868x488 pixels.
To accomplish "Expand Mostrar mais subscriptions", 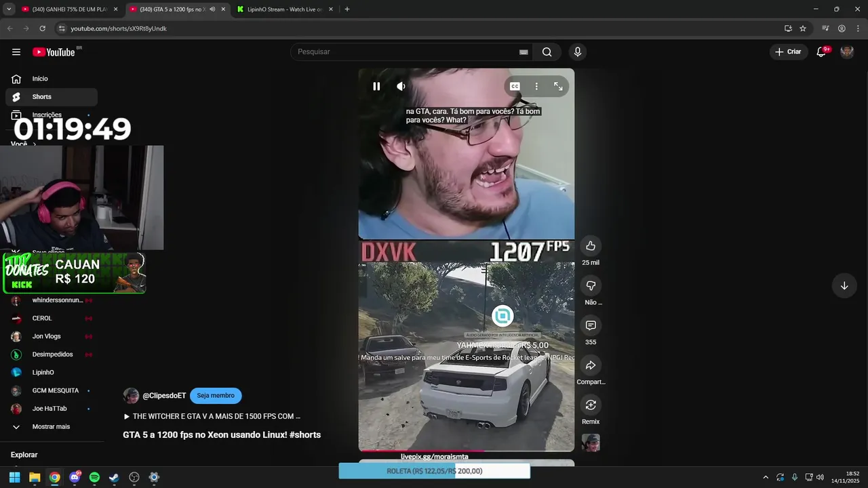I will pos(52,427).
